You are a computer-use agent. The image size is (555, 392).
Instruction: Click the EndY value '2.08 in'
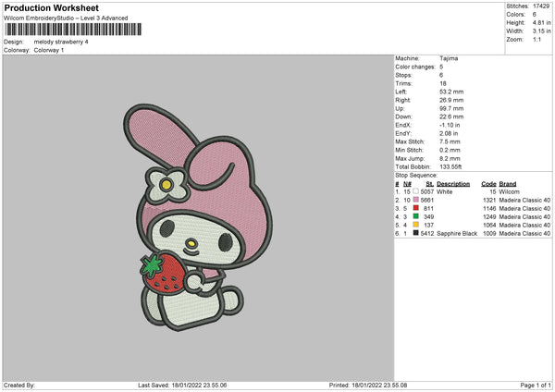tap(449, 134)
